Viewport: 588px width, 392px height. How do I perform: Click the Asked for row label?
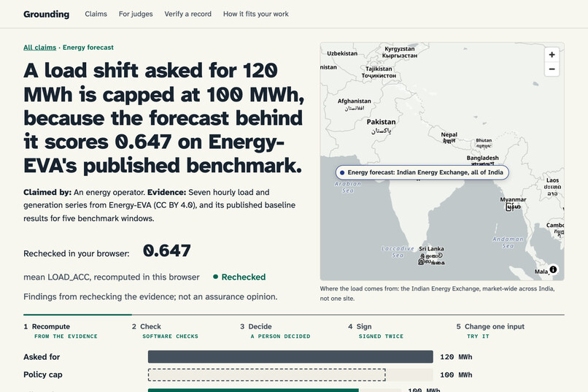pos(42,357)
